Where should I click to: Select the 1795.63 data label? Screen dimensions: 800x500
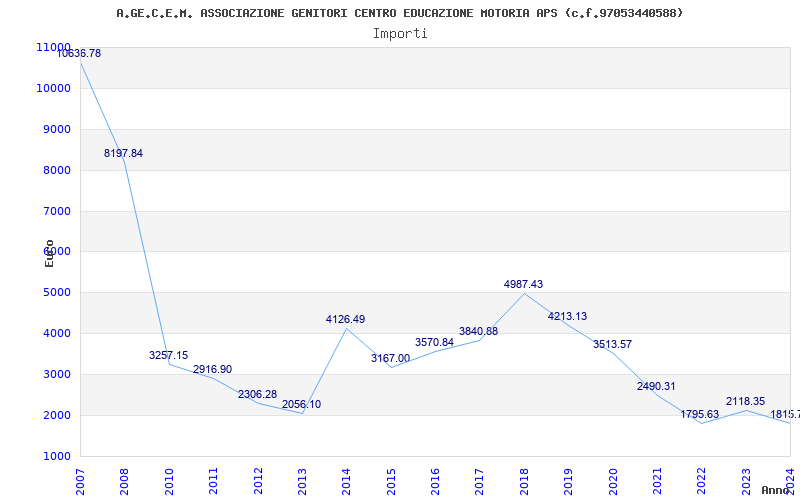pyautogui.click(x=699, y=414)
